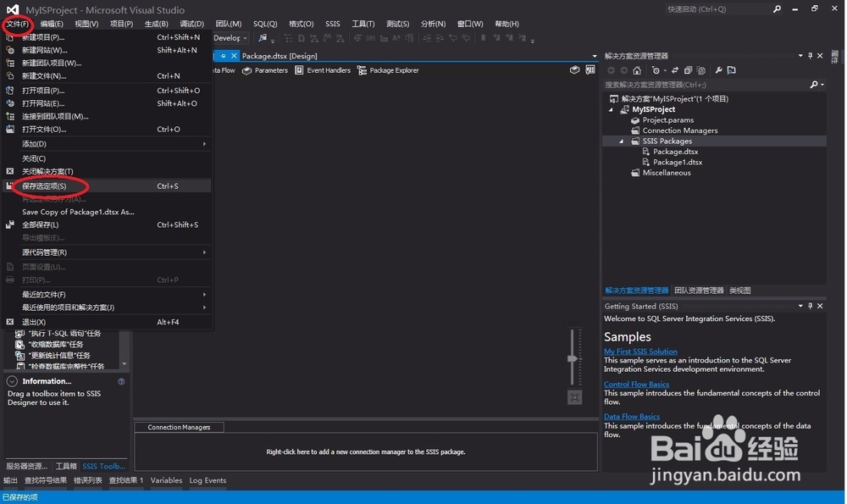Click the Quick Launch input box
Viewport: 847px width, 504px height.
click(x=718, y=9)
